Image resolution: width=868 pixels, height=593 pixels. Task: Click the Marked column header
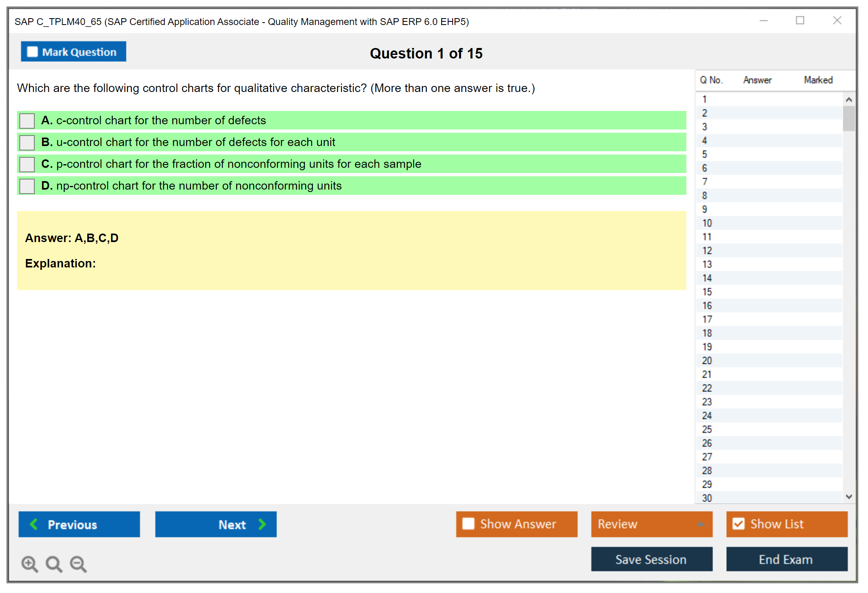818,80
